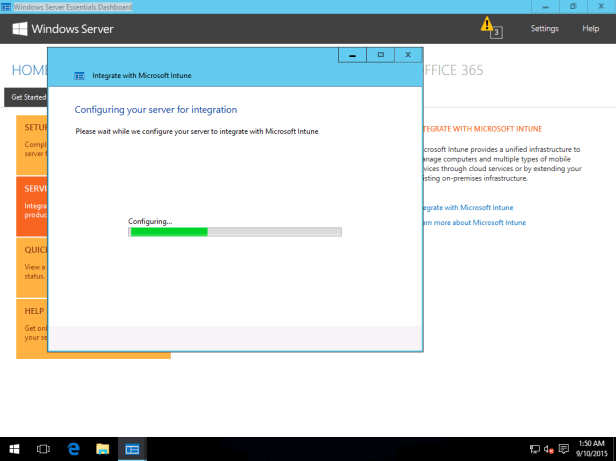Open Settings in the dashboard header
The width and height of the screenshot is (616, 461).
click(x=544, y=29)
